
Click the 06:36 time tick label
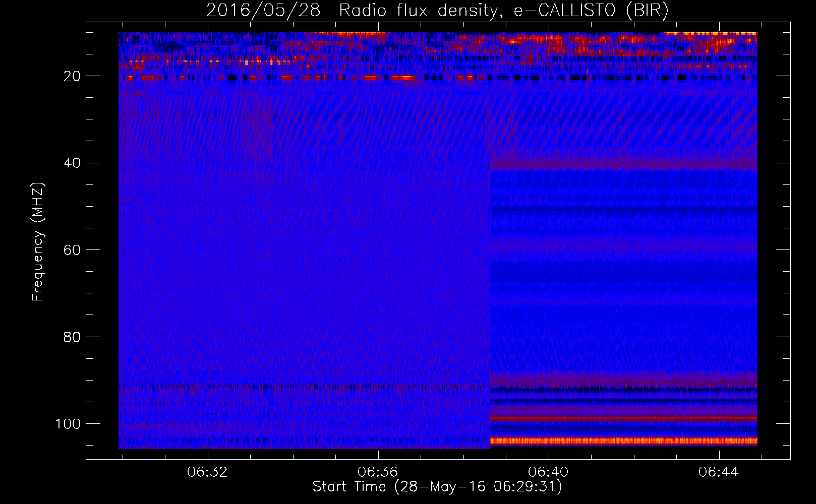tap(378, 472)
